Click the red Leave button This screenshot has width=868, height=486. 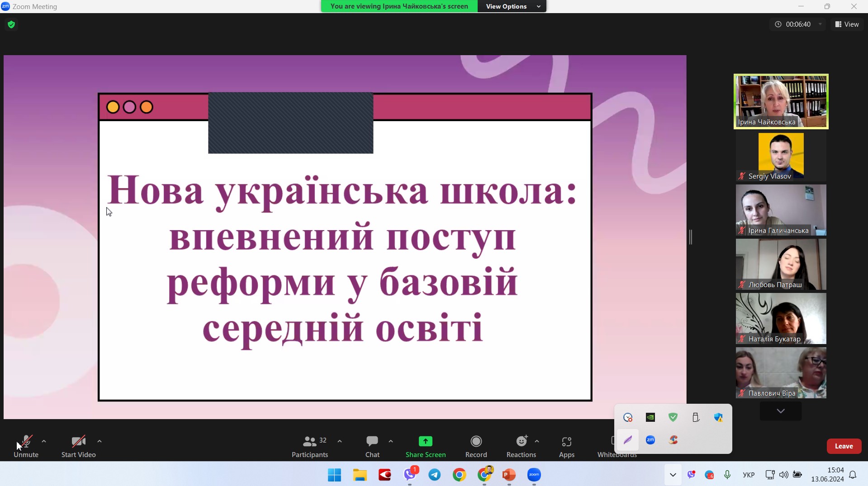844,446
